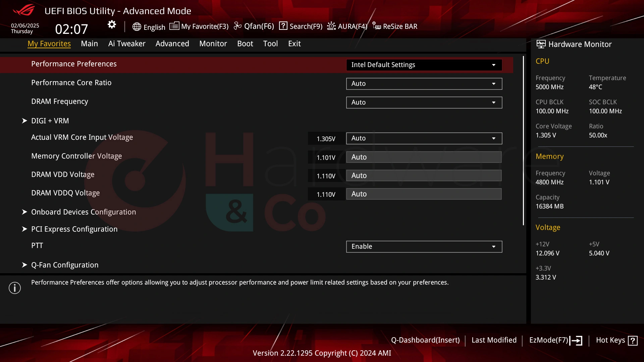
Task: Click the DRAM VDD Voltage 1.110V value
Action: point(326,176)
